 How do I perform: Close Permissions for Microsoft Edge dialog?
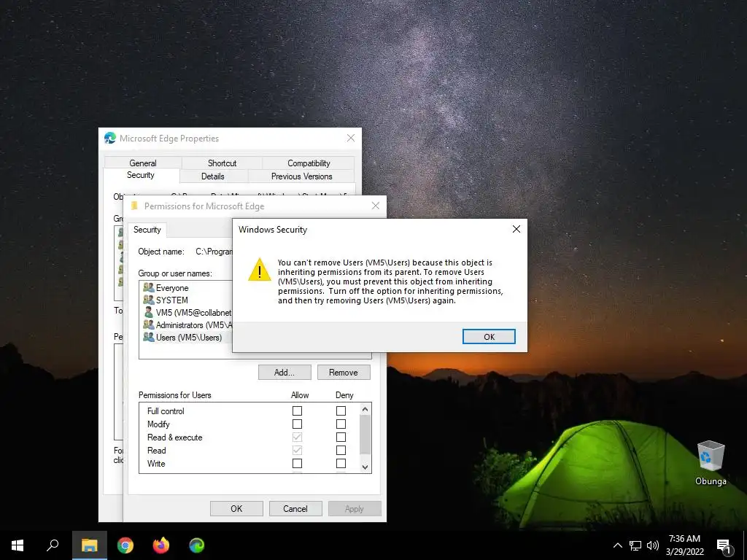376,206
